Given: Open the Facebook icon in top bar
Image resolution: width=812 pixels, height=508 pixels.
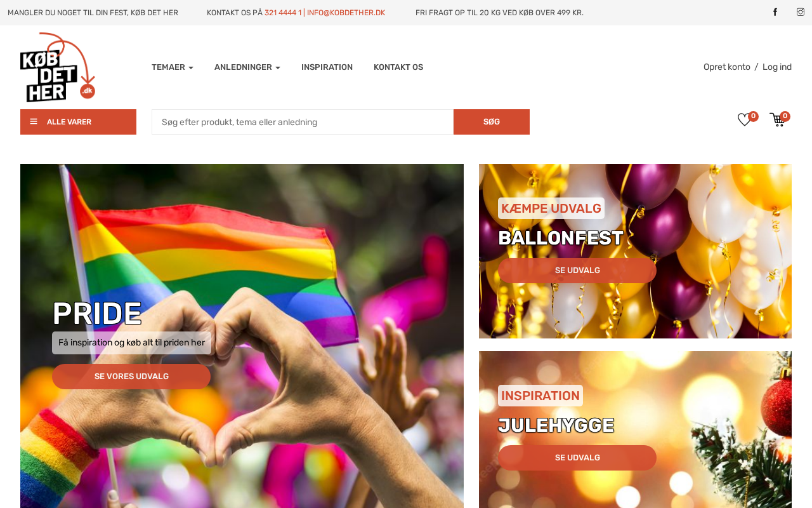Looking at the screenshot, I should (x=775, y=13).
